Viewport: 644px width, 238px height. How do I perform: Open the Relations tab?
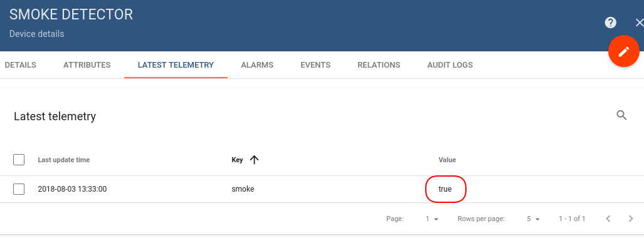tap(379, 65)
